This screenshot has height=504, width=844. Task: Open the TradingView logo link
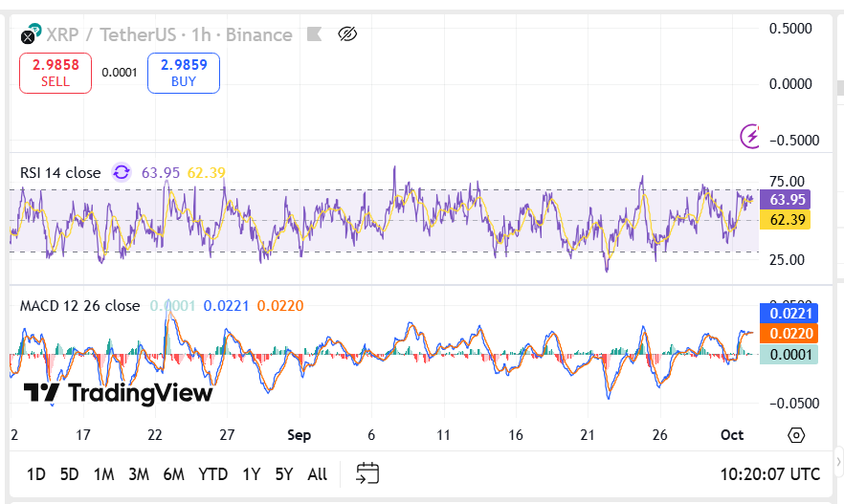click(x=118, y=393)
